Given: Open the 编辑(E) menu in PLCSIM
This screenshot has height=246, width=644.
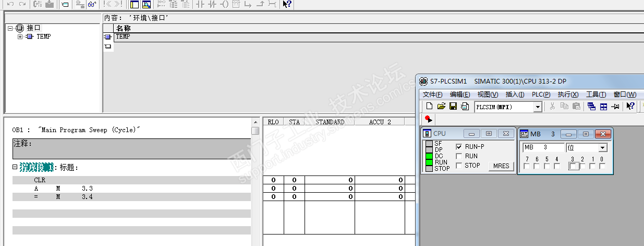Looking at the screenshot, I should tap(460, 95).
